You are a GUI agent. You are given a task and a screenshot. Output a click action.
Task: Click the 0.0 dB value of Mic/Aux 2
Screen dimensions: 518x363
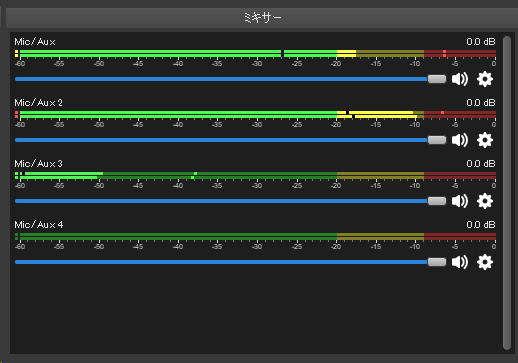(x=481, y=103)
